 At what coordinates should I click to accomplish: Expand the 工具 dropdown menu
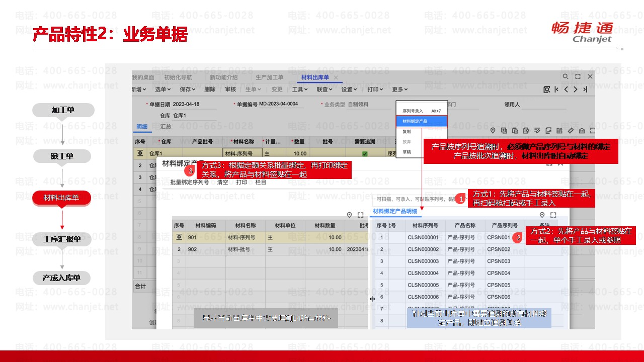[x=300, y=89]
